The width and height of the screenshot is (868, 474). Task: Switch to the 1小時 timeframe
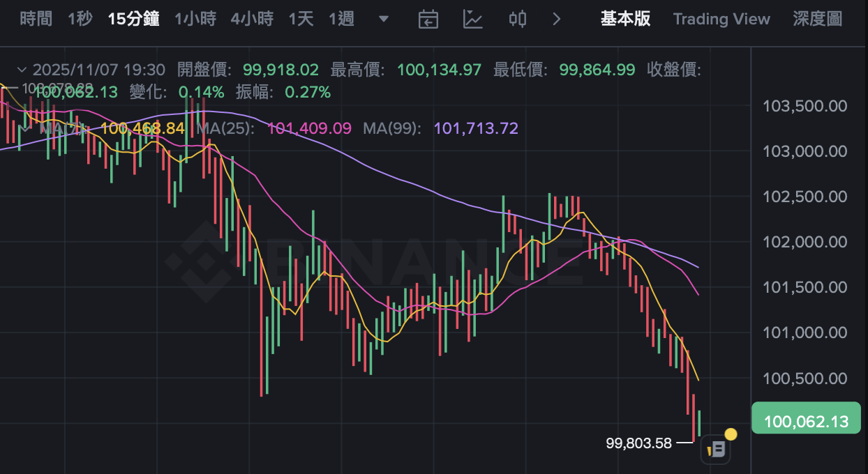click(196, 19)
